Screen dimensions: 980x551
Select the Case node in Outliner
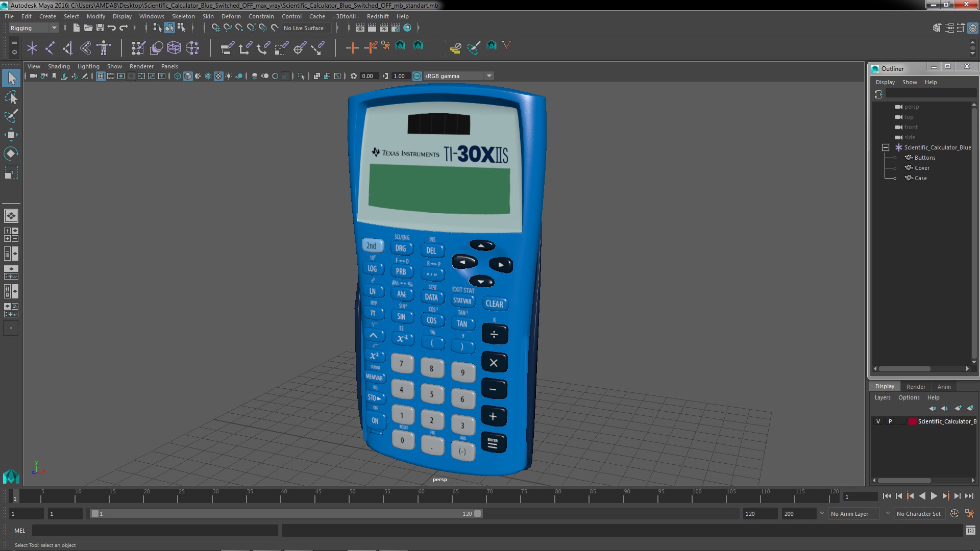tap(920, 178)
